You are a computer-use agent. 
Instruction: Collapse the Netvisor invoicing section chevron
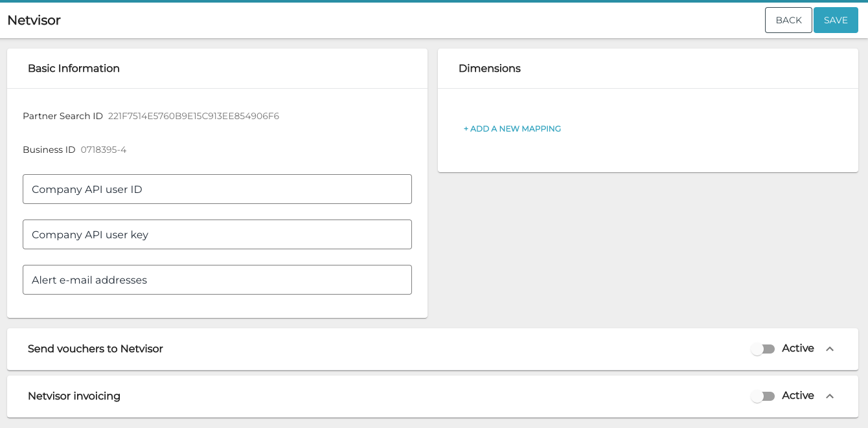(830, 396)
